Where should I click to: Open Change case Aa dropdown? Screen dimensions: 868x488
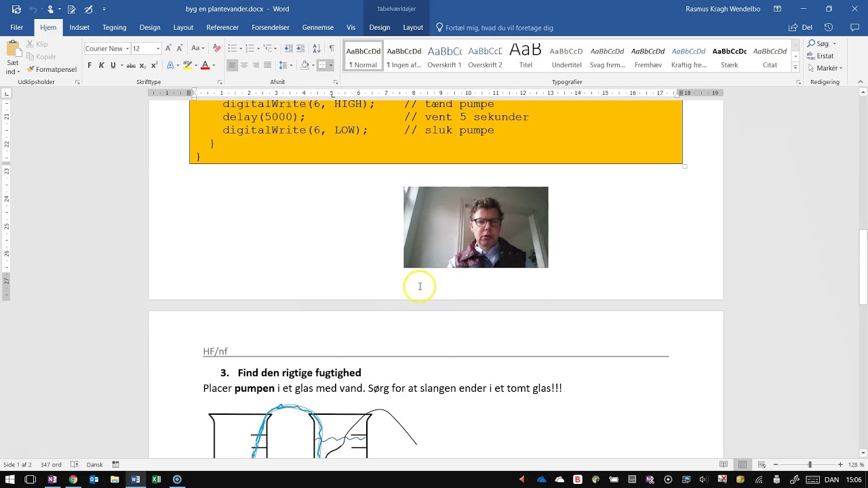[198, 48]
